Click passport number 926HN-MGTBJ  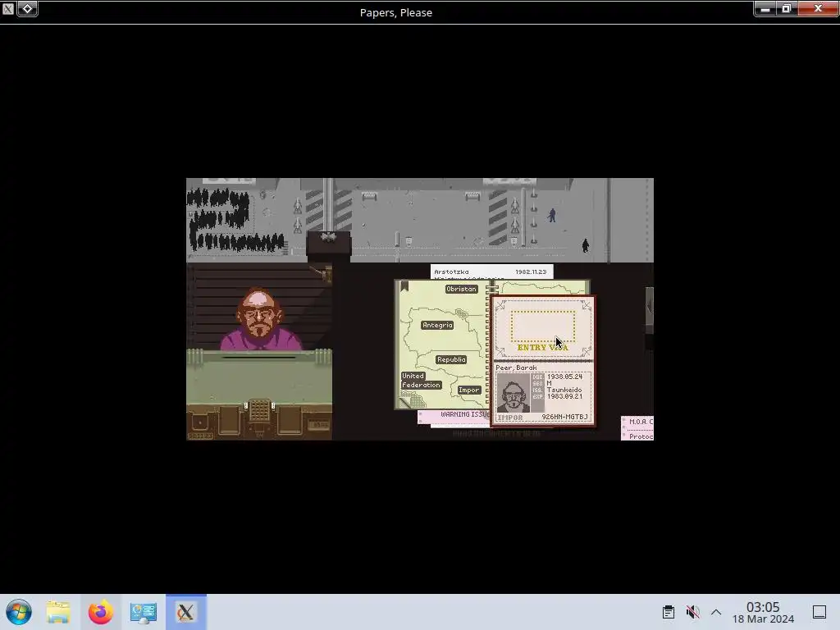coord(564,417)
